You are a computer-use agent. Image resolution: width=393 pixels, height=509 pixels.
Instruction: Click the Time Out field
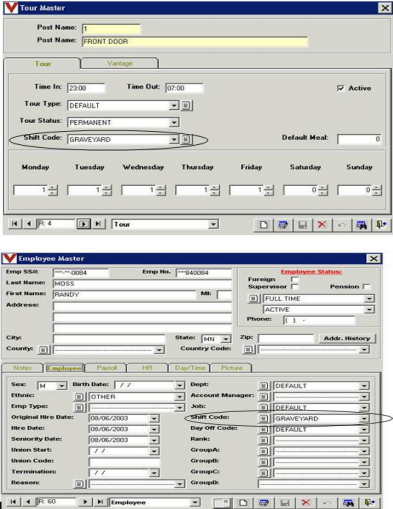[184, 88]
